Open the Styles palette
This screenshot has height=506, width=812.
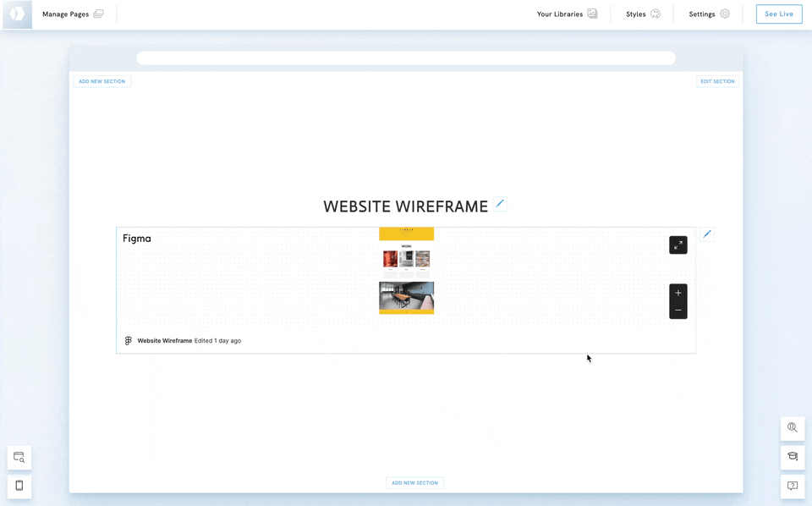coord(643,14)
